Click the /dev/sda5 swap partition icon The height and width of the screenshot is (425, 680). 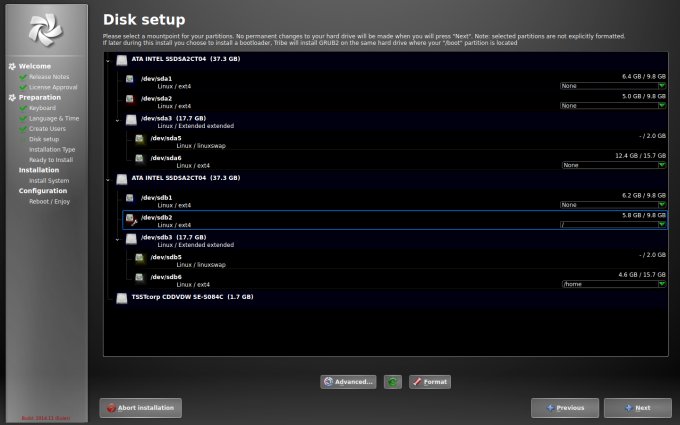[x=139, y=139]
